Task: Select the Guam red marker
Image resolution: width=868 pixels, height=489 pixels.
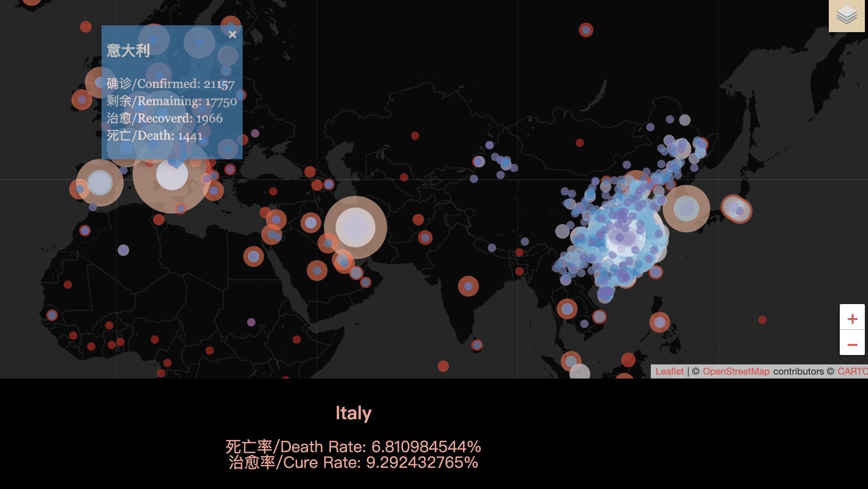Action: pos(762,320)
